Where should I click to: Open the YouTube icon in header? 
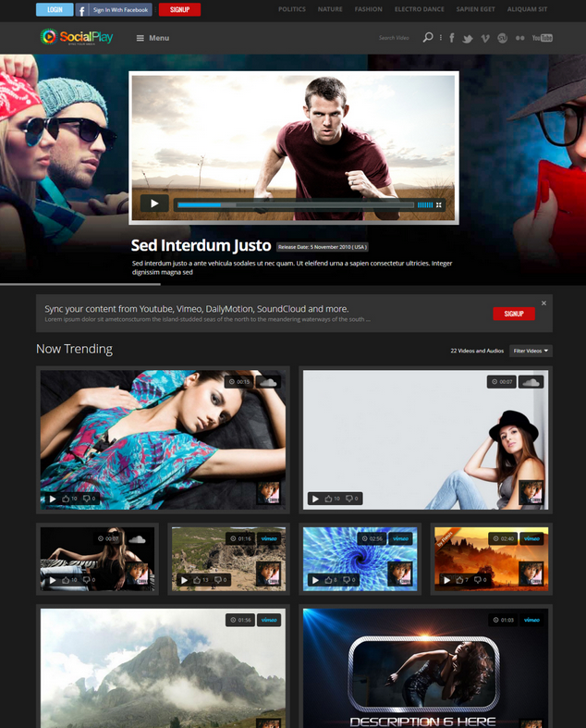(543, 38)
